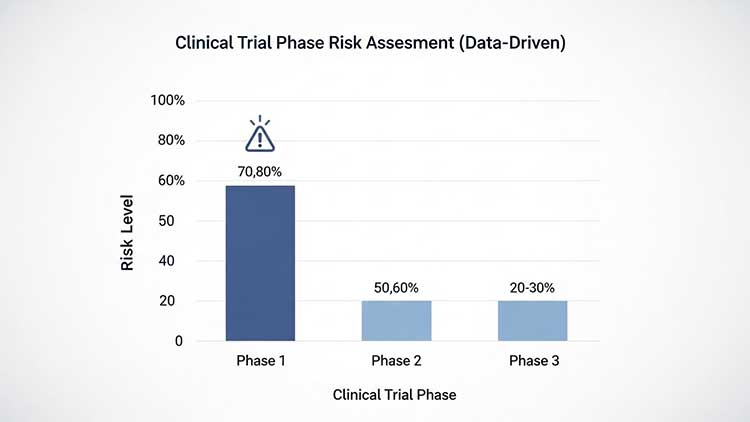The image size is (750, 422).
Task: Click the Phase 1 axis label
Action: point(260,360)
